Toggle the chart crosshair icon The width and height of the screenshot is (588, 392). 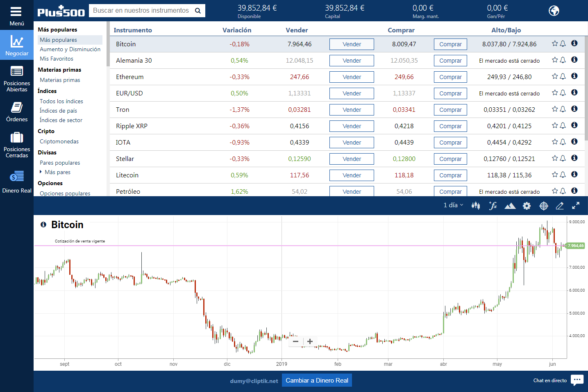[544, 206]
